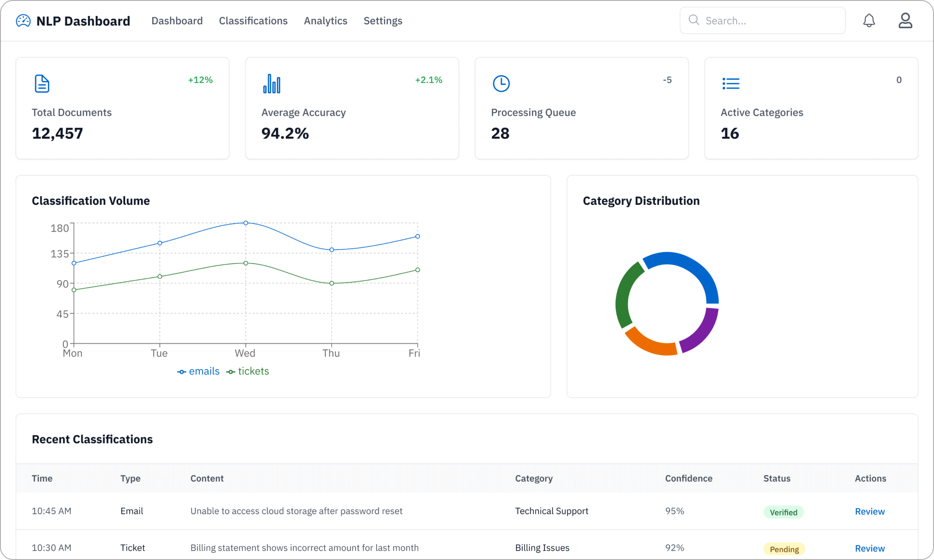Click the Total Documents file icon

tap(42, 84)
